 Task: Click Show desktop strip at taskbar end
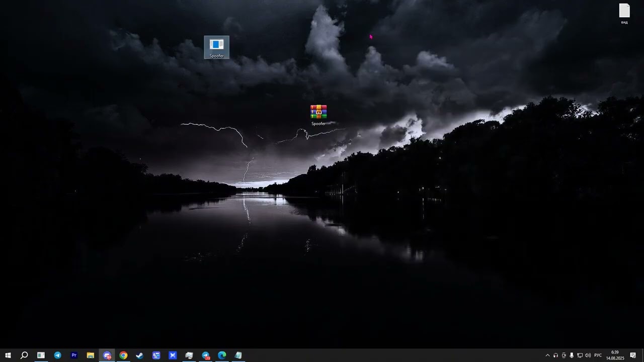click(642, 355)
